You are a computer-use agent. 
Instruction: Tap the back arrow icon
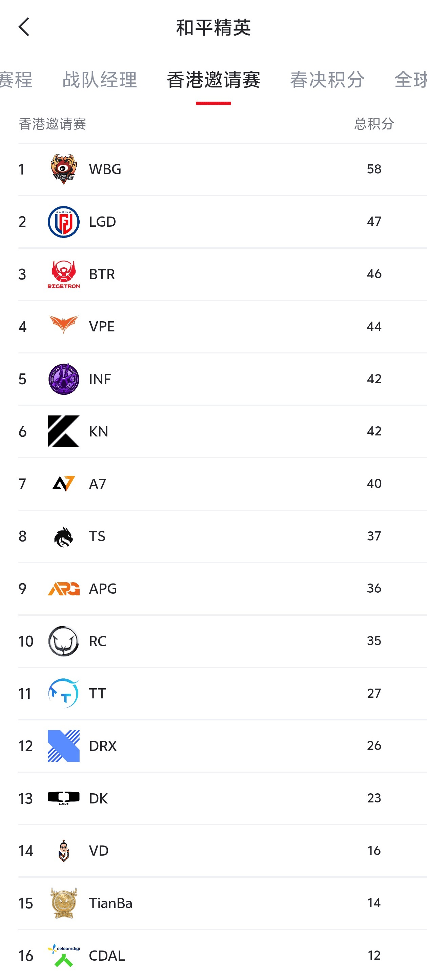click(24, 27)
